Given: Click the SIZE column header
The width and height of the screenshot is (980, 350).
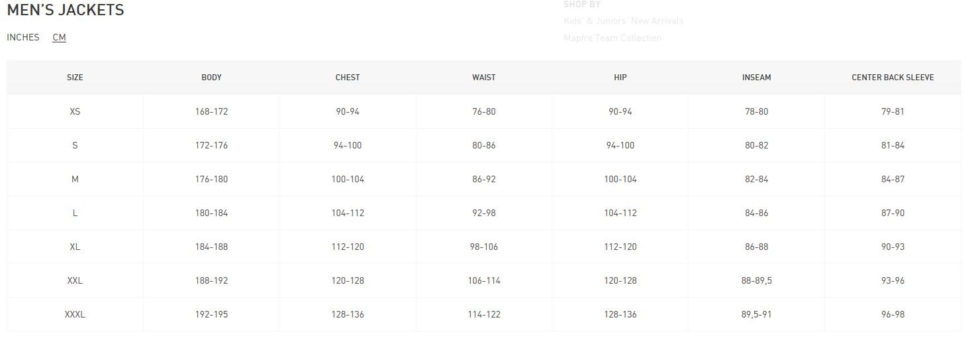Looking at the screenshot, I should (x=75, y=78).
